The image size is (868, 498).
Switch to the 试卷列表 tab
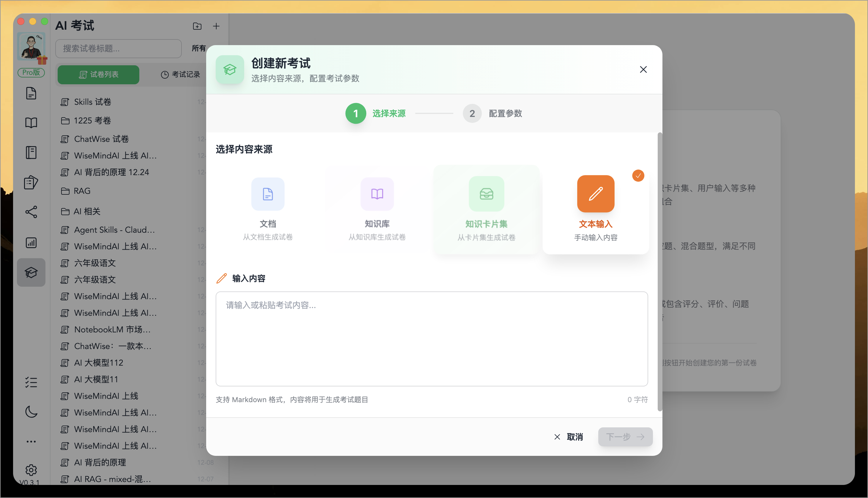(x=99, y=74)
